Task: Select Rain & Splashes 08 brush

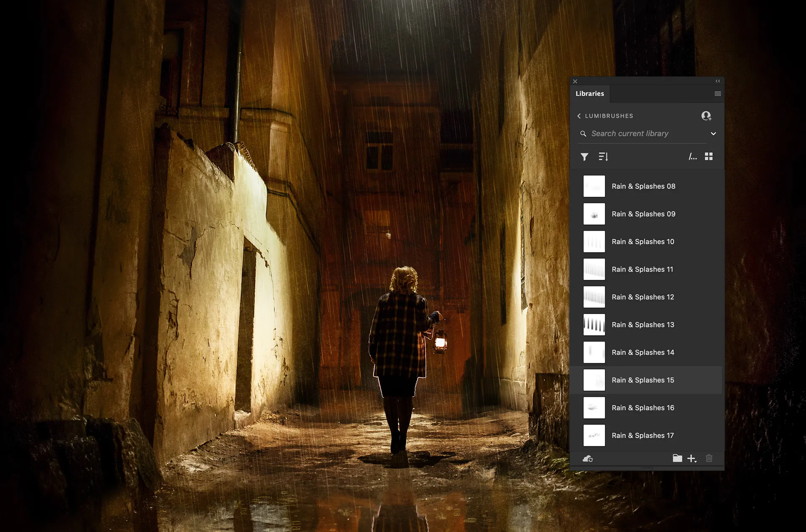Action: [x=643, y=186]
